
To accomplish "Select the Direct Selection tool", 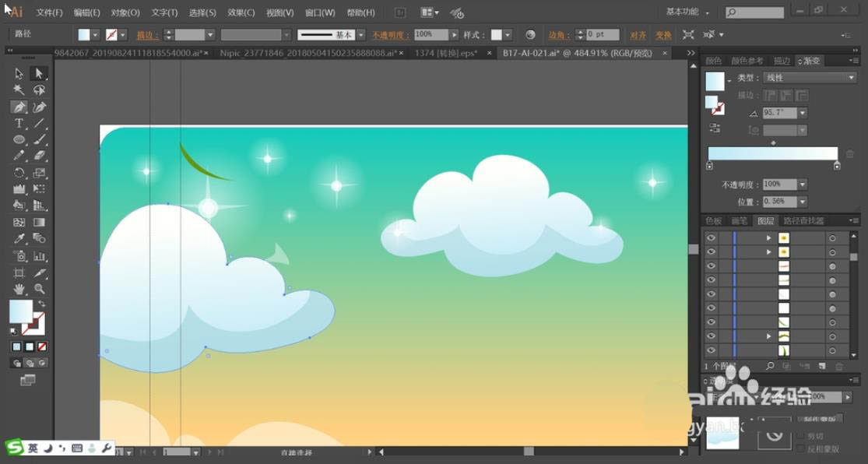I will click(x=39, y=74).
